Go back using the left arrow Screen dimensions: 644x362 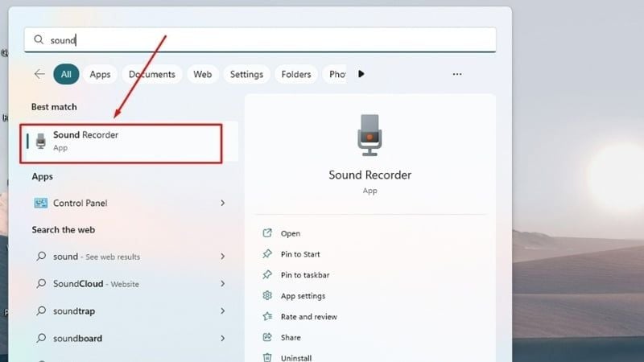pos(39,74)
